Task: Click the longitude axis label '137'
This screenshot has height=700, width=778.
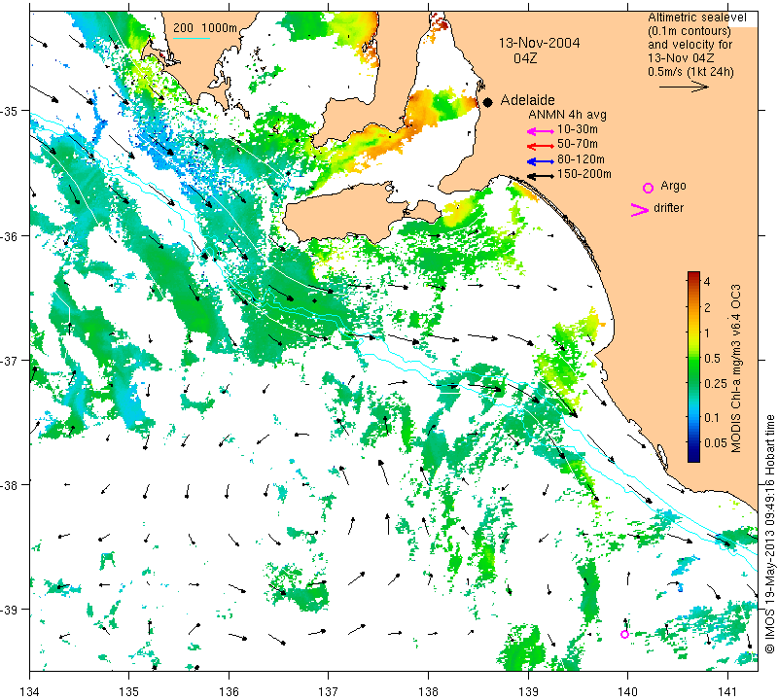Action: coord(329,691)
